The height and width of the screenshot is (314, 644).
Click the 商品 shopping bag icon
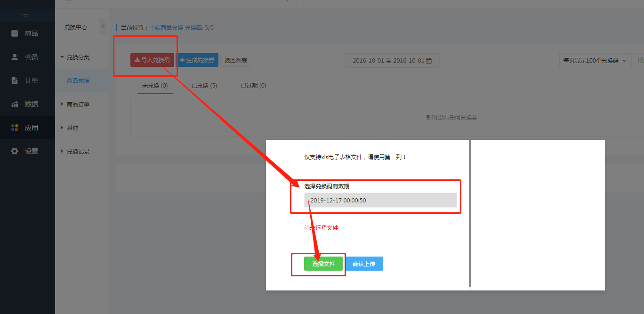coord(15,33)
